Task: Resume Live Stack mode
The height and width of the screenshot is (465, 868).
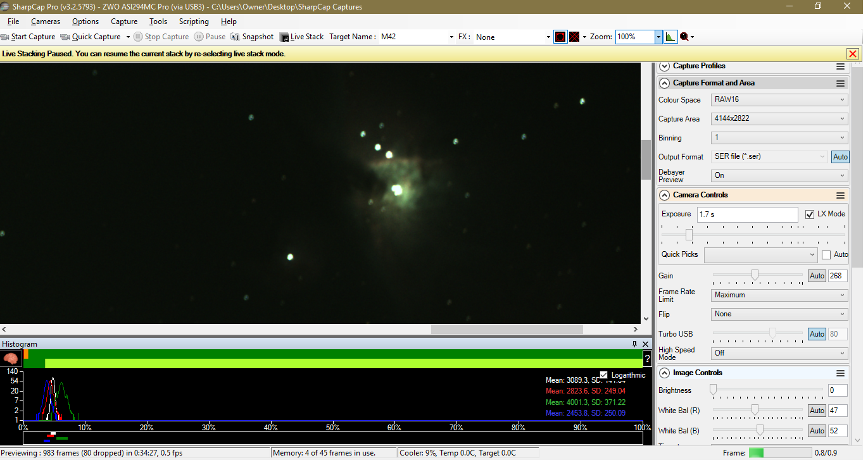Action: tap(301, 37)
